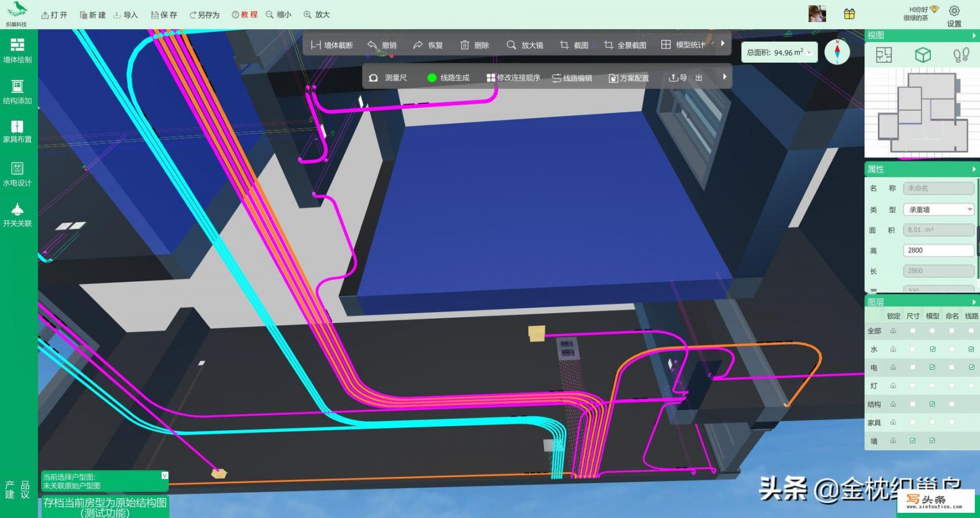Click the Export (导出) button

[686, 78]
